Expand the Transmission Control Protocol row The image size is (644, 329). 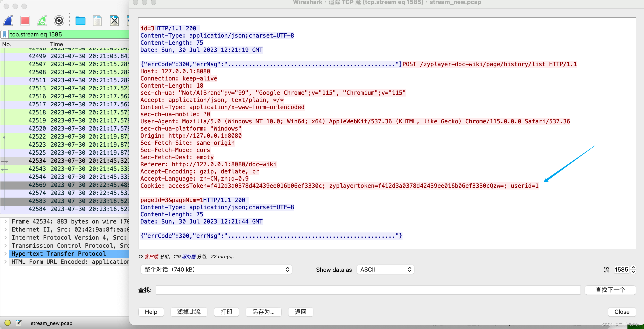tap(6, 246)
